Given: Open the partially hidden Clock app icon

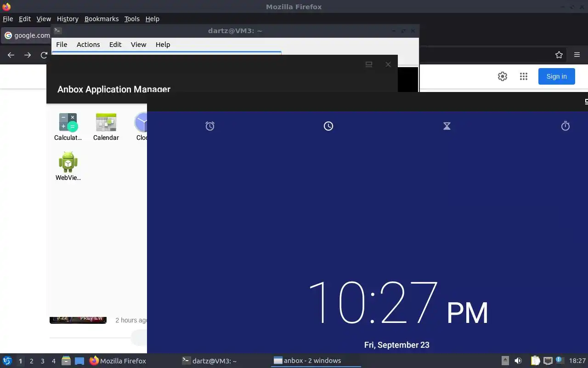Looking at the screenshot, I should 141,127.
